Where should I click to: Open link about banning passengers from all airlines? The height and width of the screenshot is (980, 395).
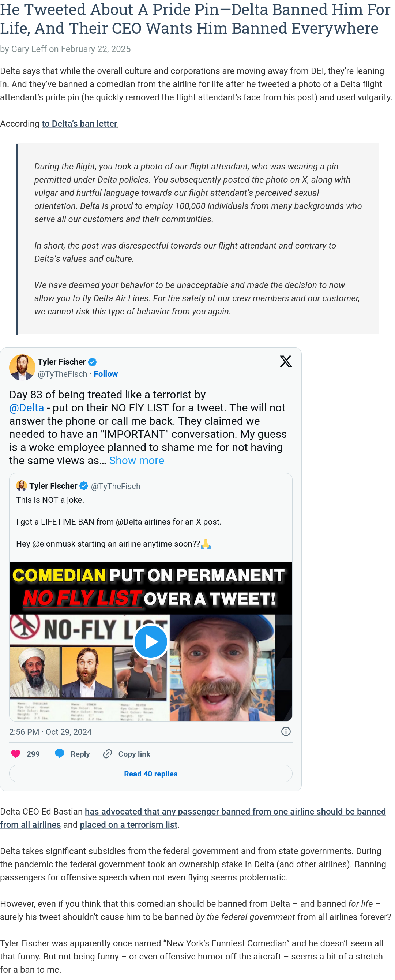(193, 818)
